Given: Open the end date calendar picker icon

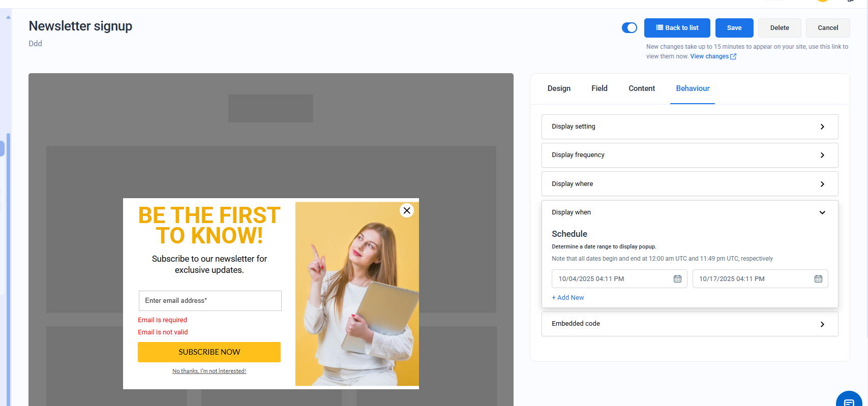Looking at the screenshot, I should (818, 279).
